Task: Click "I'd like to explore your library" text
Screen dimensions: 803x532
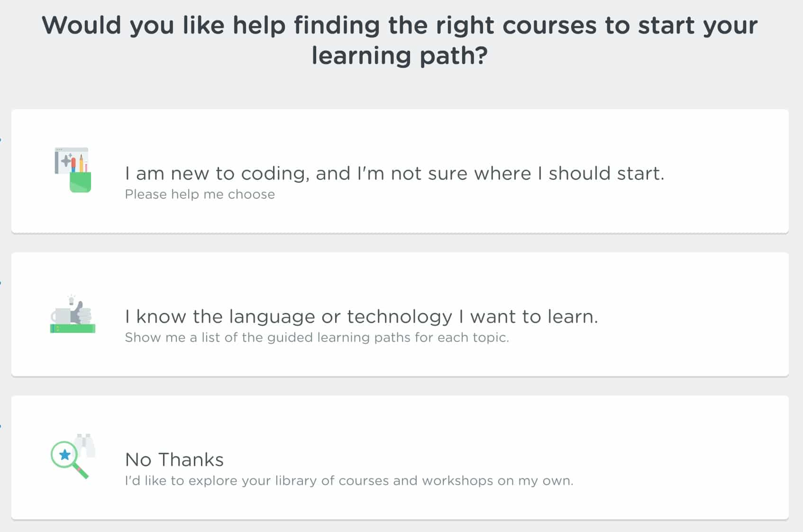Action: click(349, 481)
